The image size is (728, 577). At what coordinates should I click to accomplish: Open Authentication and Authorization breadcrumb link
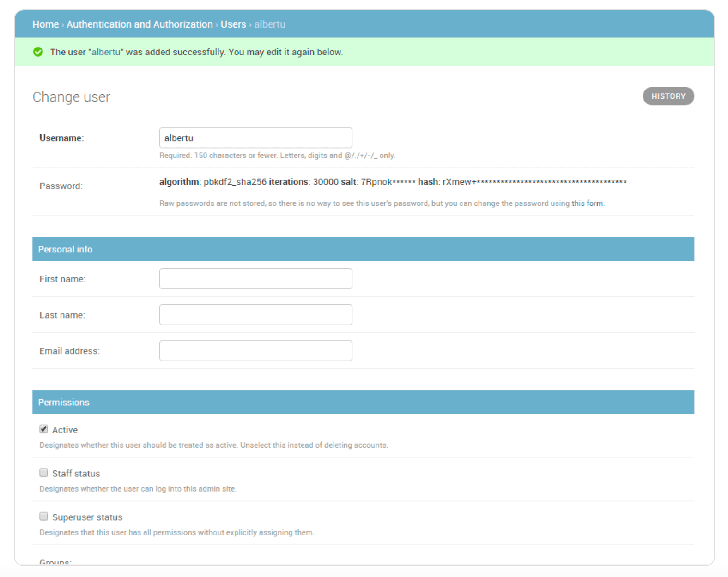point(140,24)
